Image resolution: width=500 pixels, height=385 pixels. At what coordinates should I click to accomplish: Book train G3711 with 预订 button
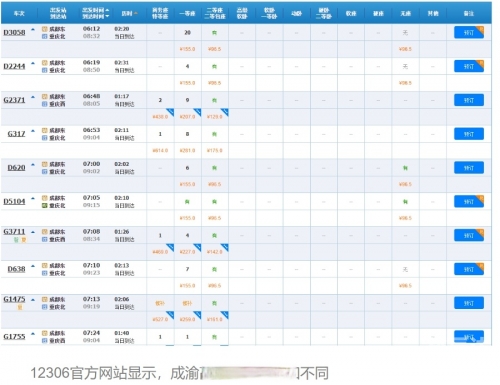click(x=469, y=235)
